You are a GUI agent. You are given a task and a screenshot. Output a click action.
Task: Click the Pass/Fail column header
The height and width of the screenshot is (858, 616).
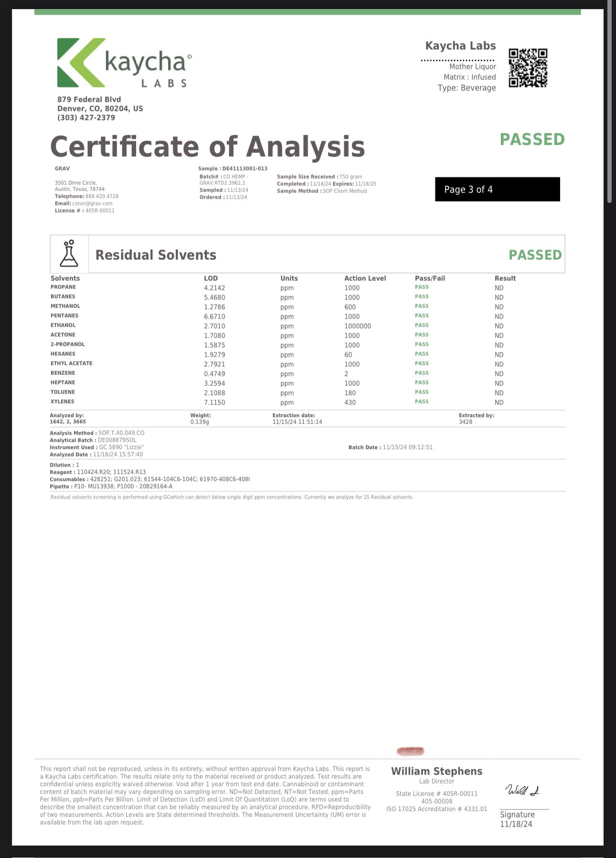(430, 278)
